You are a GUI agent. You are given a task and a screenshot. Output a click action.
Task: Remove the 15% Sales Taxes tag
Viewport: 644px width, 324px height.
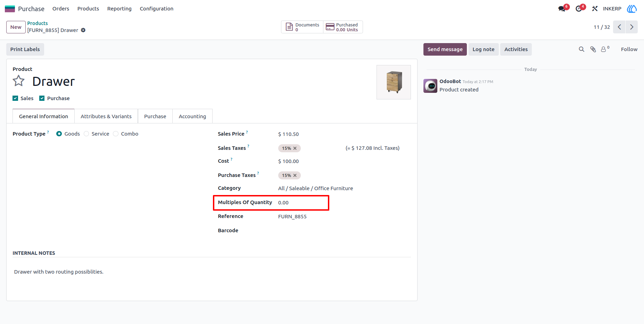(295, 148)
